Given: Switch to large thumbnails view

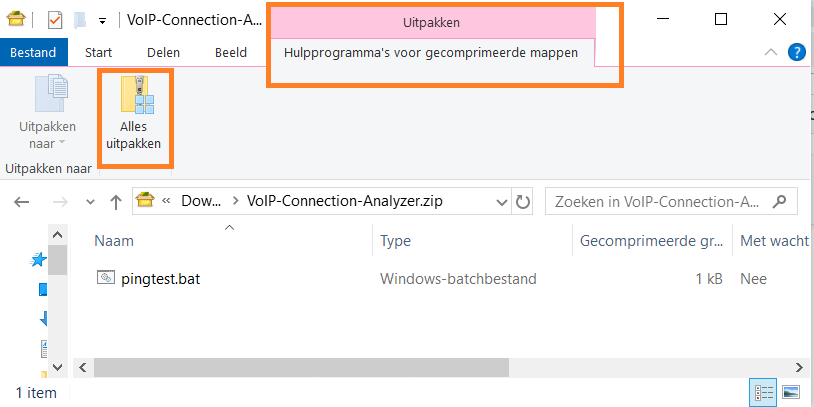Looking at the screenshot, I should coord(791,391).
